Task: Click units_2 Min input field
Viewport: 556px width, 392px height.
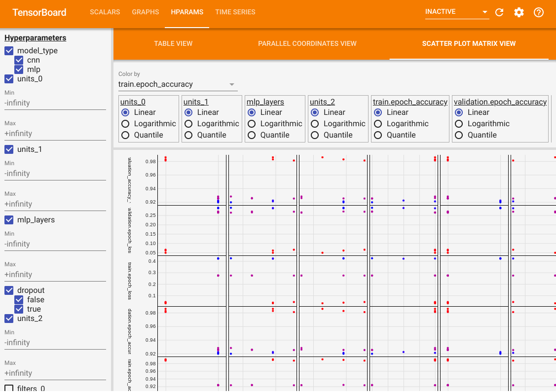Action: coord(55,343)
